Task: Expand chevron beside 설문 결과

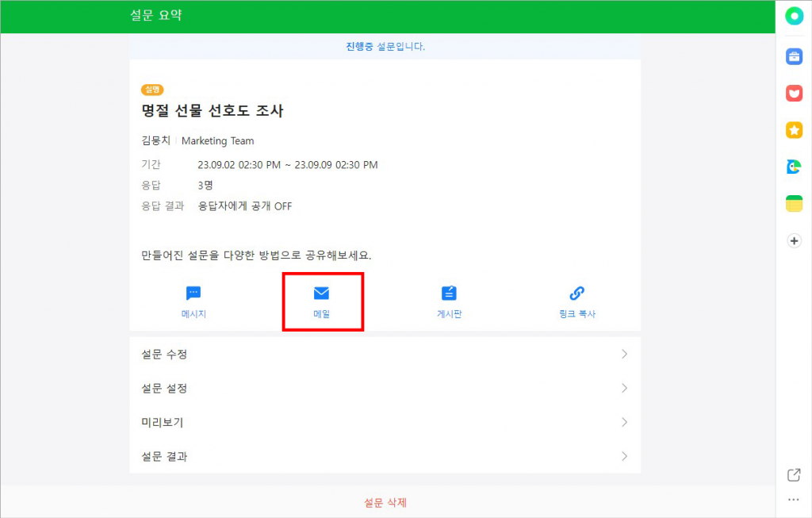Action: [625, 456]
